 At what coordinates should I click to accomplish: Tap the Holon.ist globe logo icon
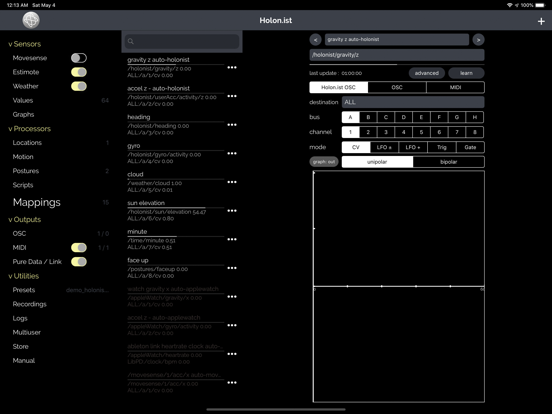tap(31, 20)
